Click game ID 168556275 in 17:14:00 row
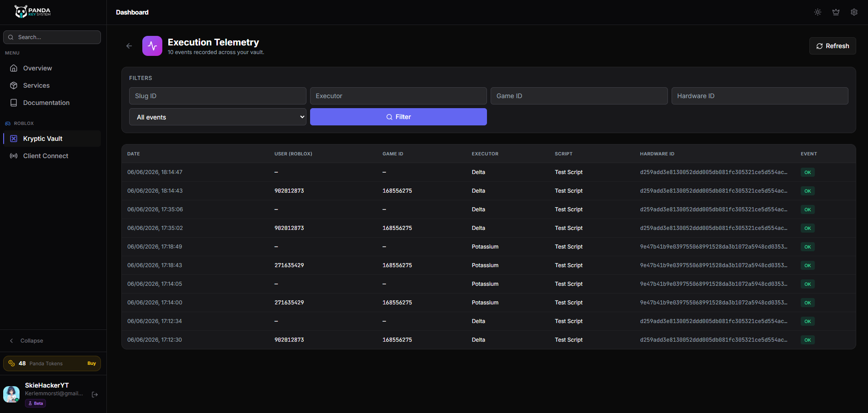868x413 pixels. tap(397, 303)
